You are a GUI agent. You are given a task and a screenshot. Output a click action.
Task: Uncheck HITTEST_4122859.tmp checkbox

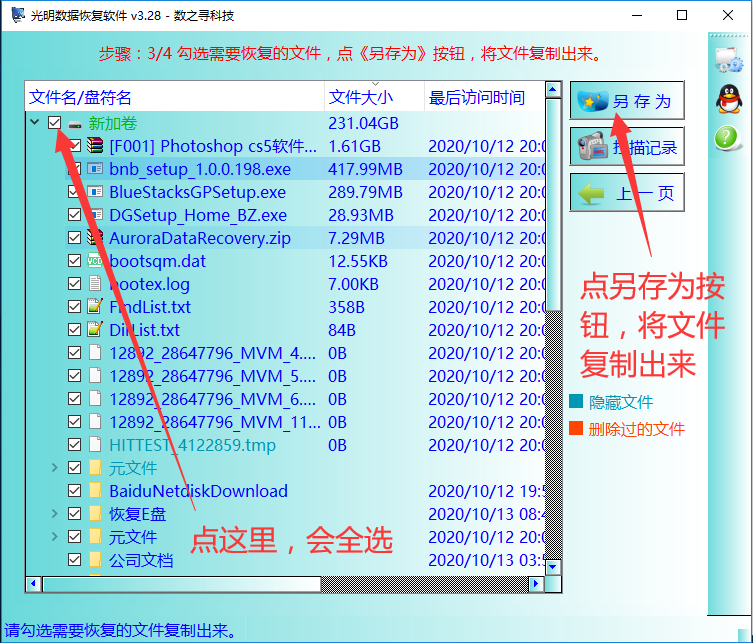pyautogui.click(x=74, y=445)
